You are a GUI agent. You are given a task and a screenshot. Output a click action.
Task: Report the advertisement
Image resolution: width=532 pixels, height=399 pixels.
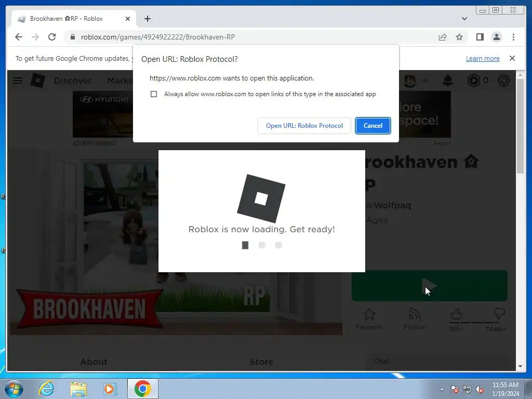click(442, 143)
